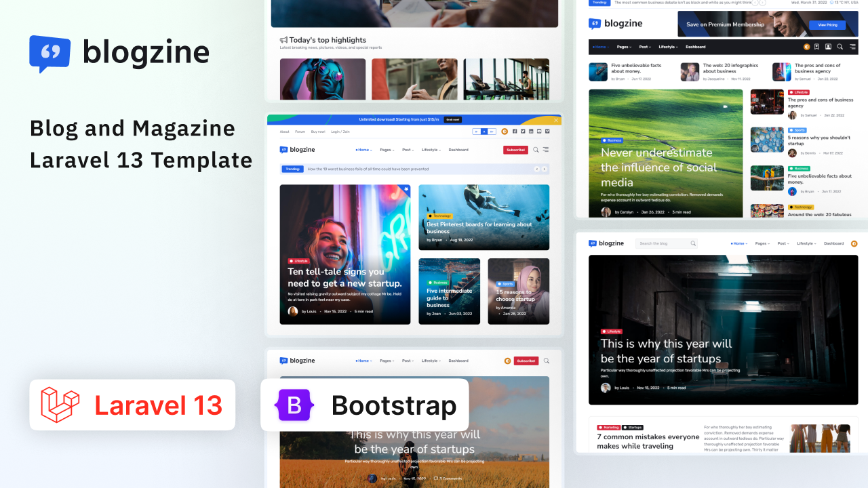This screenshot has width=868, height=488.
Task: Click the large blogzine speech-bubble logo
Action: click(x=50, y=53)
